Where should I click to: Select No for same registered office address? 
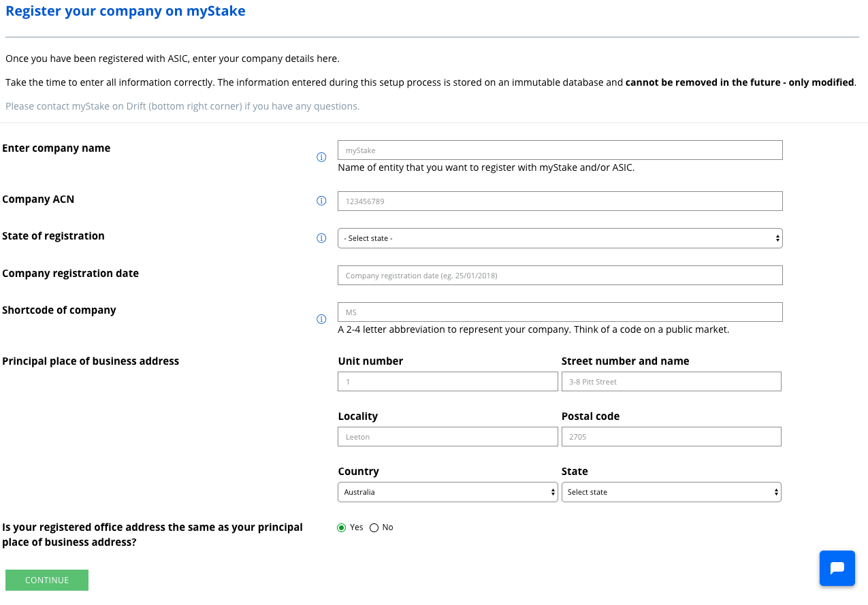coord(374,528)
